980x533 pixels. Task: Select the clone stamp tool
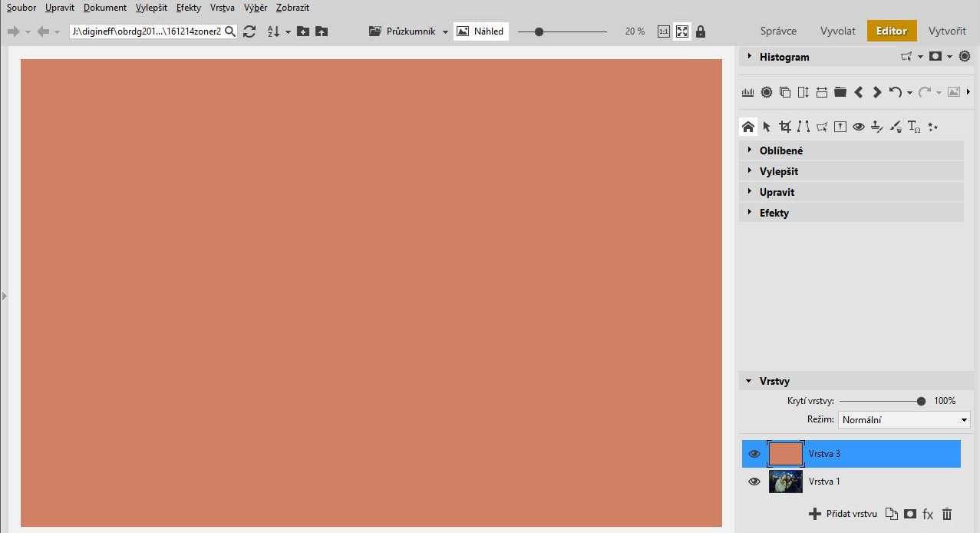[877, 127]
